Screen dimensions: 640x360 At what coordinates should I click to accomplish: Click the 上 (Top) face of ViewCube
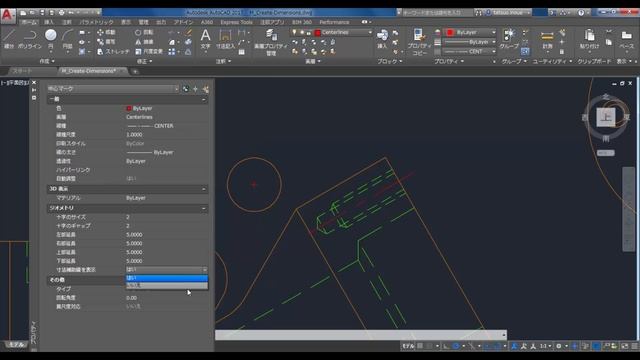coord(606,117)
